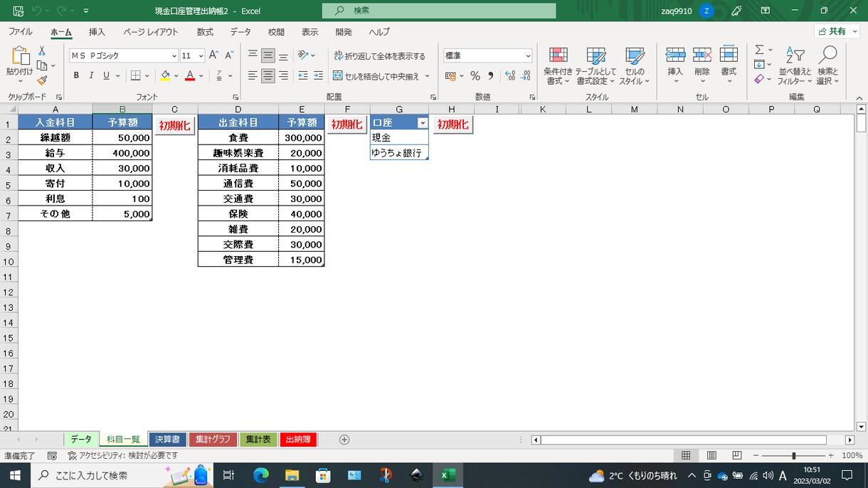Click the Format Painter brush icon
The width and height of the screenshot is (868, 488).
[42, 80]
